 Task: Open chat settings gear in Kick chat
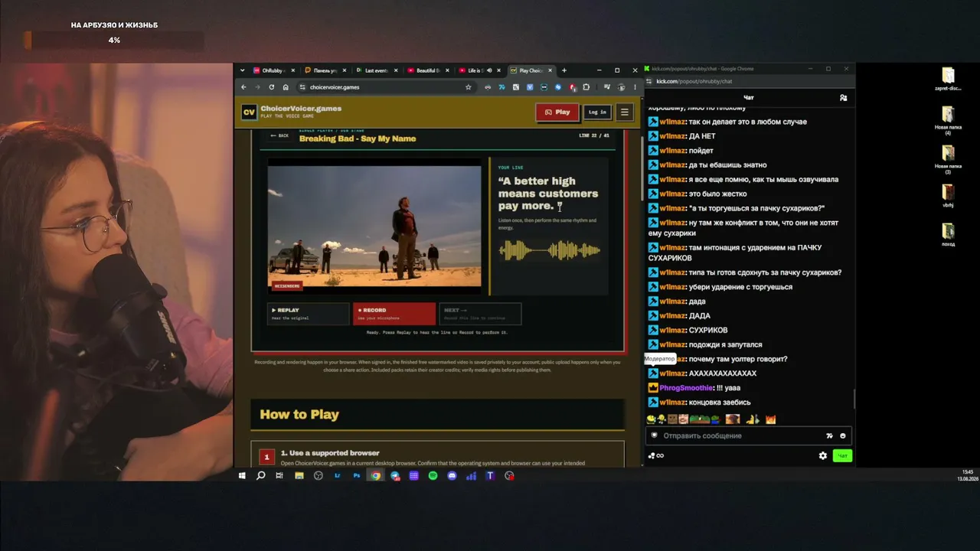pyautogui.click(x=823, y=456)
